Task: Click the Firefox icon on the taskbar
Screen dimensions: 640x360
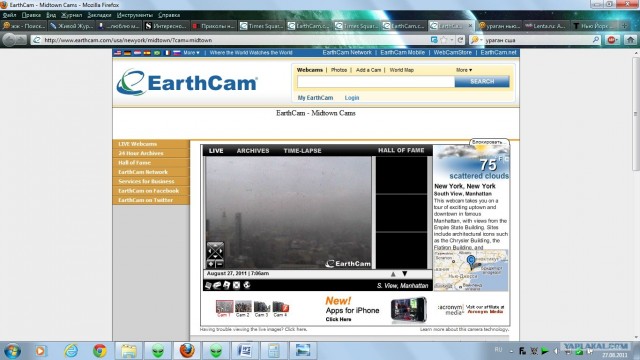Action: point(187,351)
